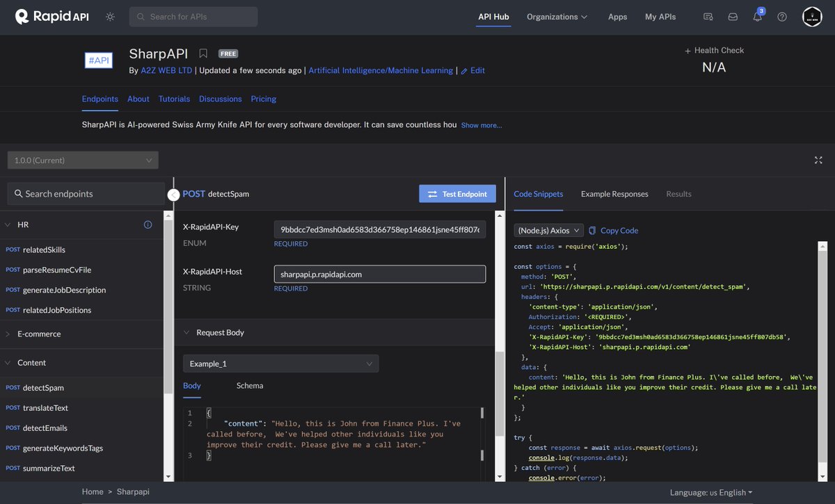Open the help question mark icon
This screenshot has width=835, height=504.
click(782, 17)
